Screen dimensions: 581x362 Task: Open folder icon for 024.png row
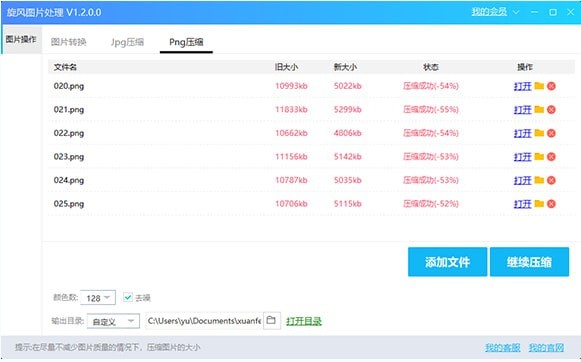[x=539, y=180]
